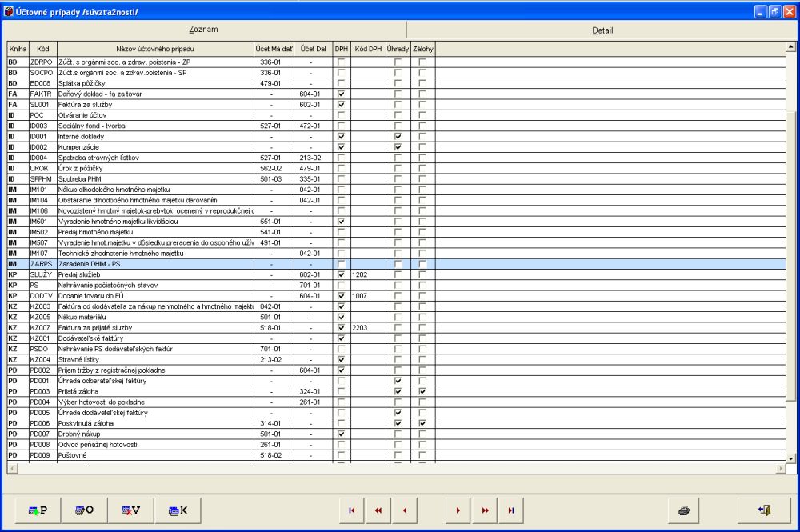Switch to the Detail tab
Image resolution: width=800 pixels, height=532 pixels.
[602, 30]
